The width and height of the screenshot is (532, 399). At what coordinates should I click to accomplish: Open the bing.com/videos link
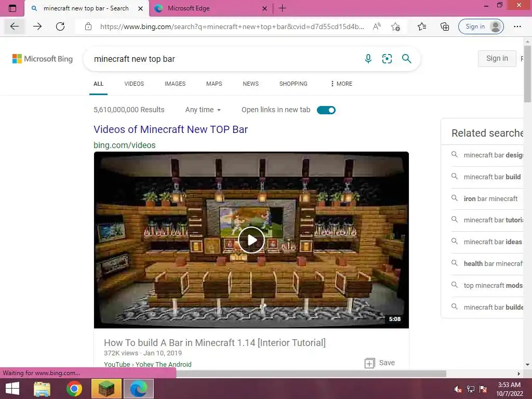tap(125, 145)
